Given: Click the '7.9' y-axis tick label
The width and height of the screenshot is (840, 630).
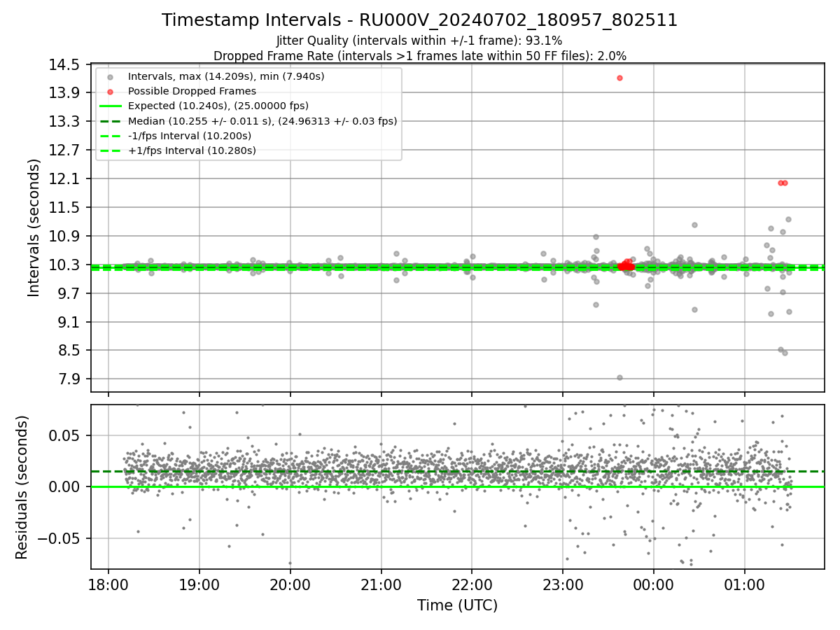Looking at the screenshot, I should (69, 379).
